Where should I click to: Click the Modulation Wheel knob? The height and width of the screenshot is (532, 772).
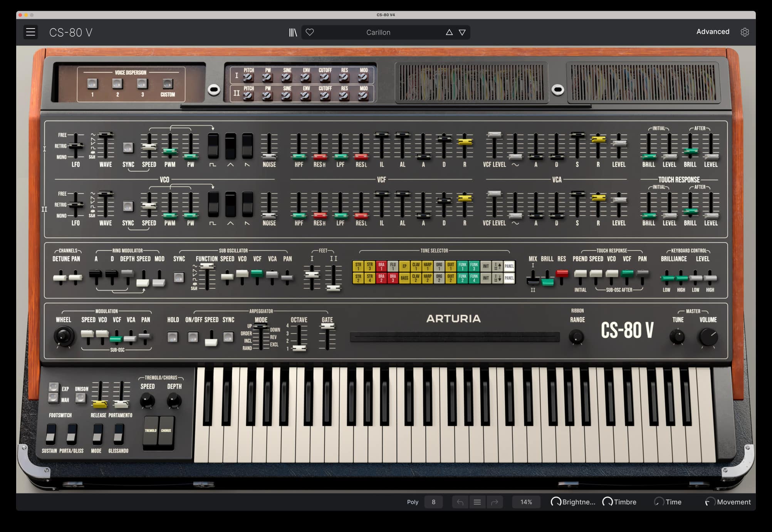click(64, 336)
